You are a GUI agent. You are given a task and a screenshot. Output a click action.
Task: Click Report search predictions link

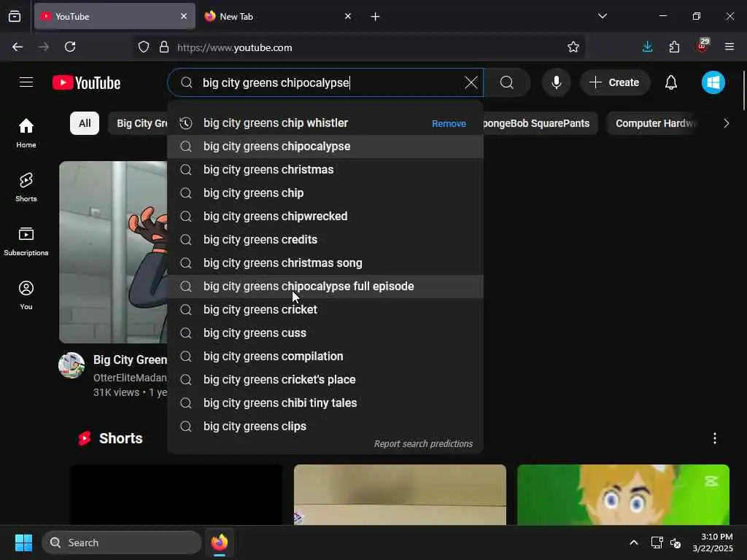point(423,444)
